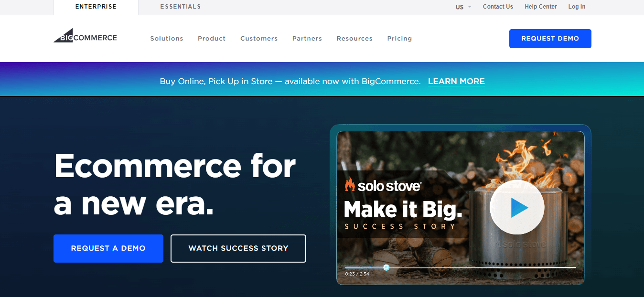Click the REQUEST A DEMO hero button
644x297 pixels.
click(108, 248)
